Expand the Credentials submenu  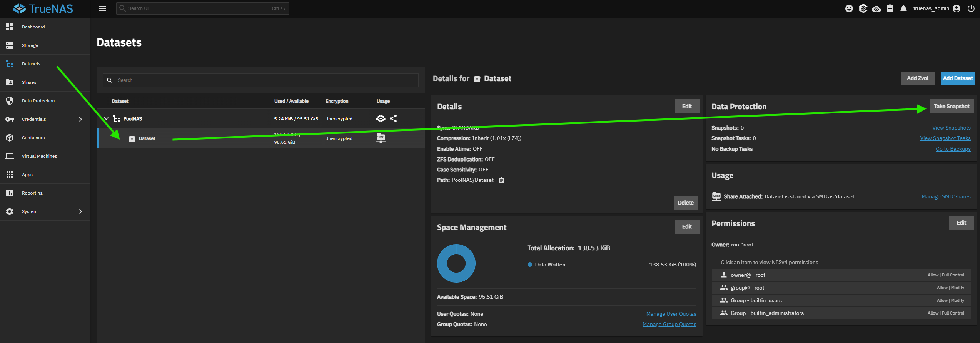click(x=80, y=119)
